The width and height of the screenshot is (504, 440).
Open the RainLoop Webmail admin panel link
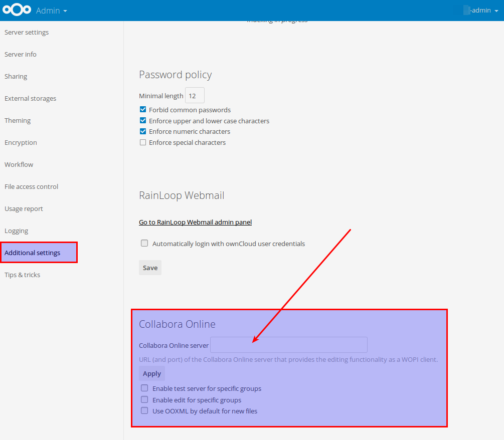tap(195, 222)
